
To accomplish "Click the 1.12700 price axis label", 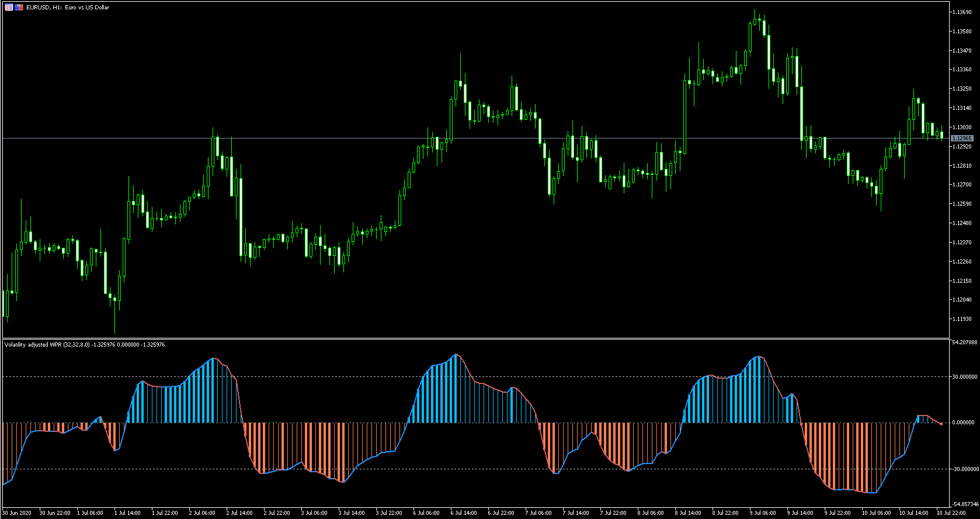I will click(x=962, y=185).
